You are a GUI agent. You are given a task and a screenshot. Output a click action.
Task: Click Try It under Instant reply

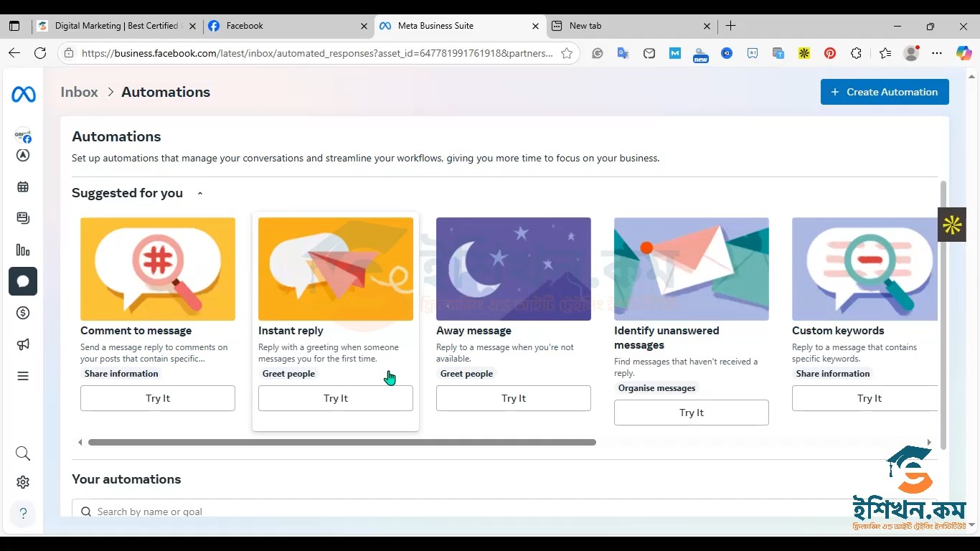click(x=336, y=398)
